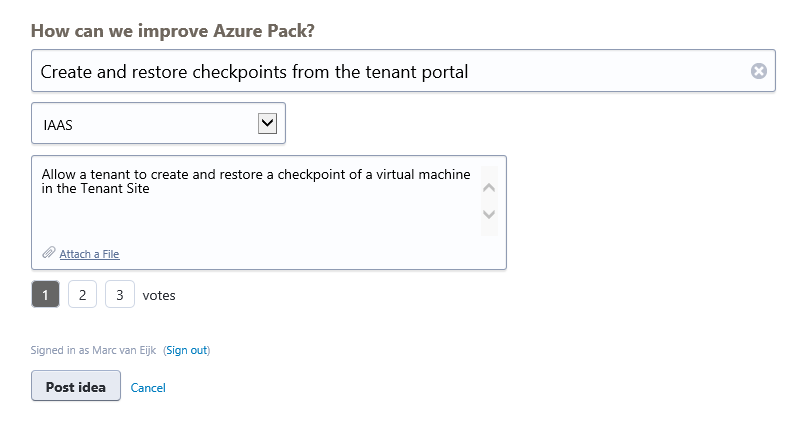The height and width of the screenshot is (423, 807).
Task: Sign out of Marc van Eijk account
Action: click(x=186, y=350)
